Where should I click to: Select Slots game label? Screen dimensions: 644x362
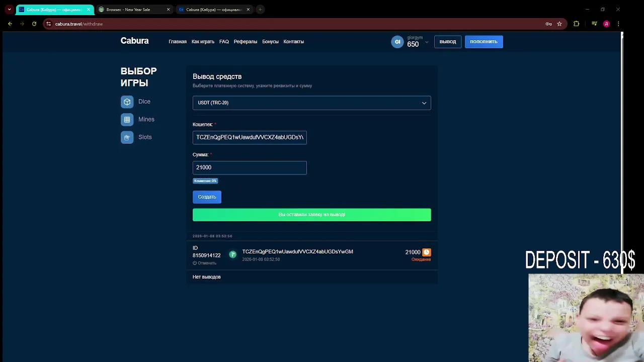pyautogui.click(x=145, y=137)
